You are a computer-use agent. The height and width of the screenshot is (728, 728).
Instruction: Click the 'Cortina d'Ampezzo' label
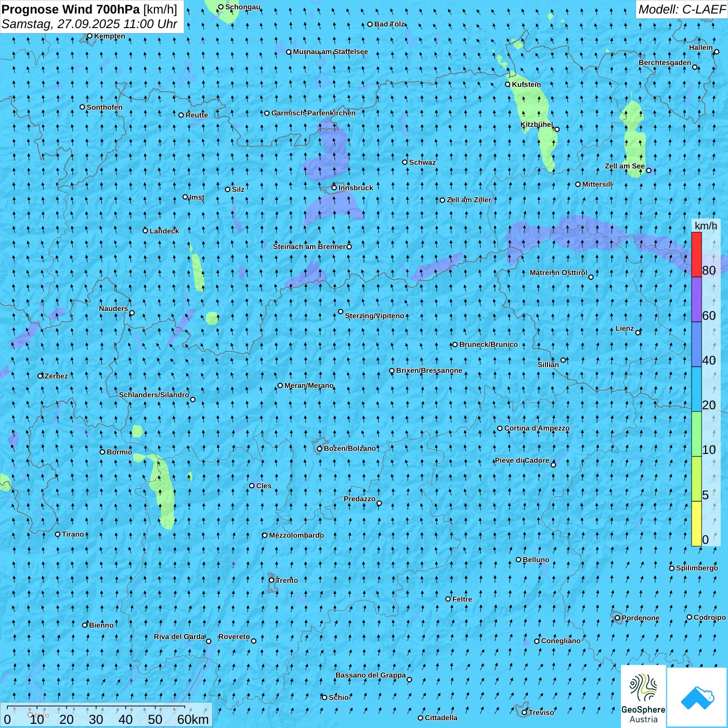click(x=537, y=428)
